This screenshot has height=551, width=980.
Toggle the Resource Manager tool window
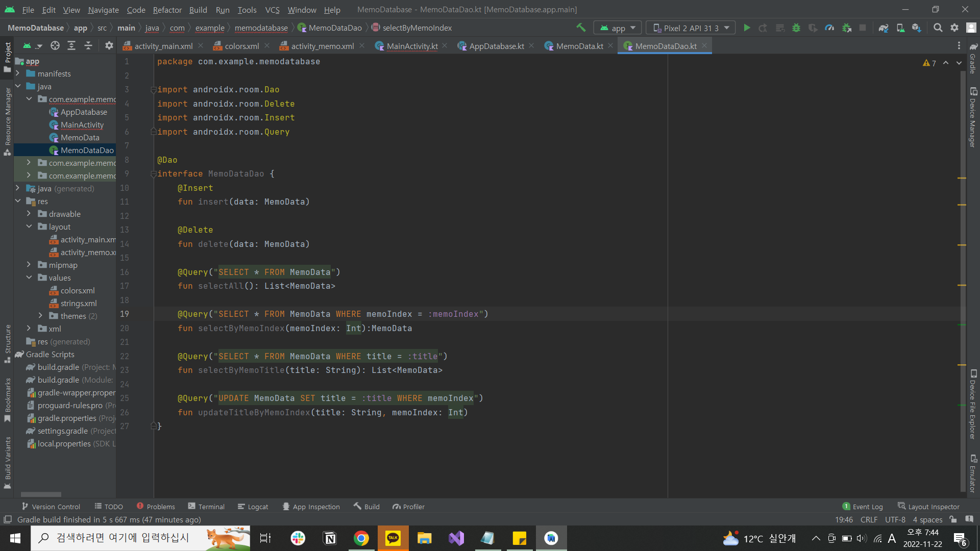coord(7,121)
